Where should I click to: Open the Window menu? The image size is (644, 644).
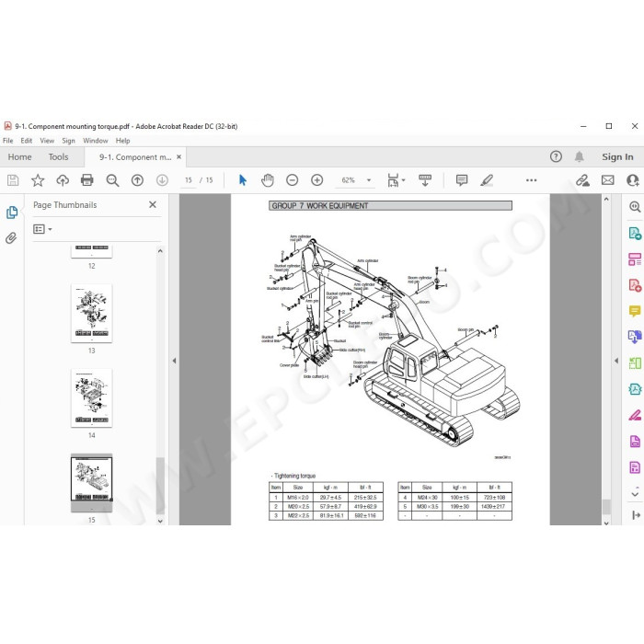tap(96, 141)
